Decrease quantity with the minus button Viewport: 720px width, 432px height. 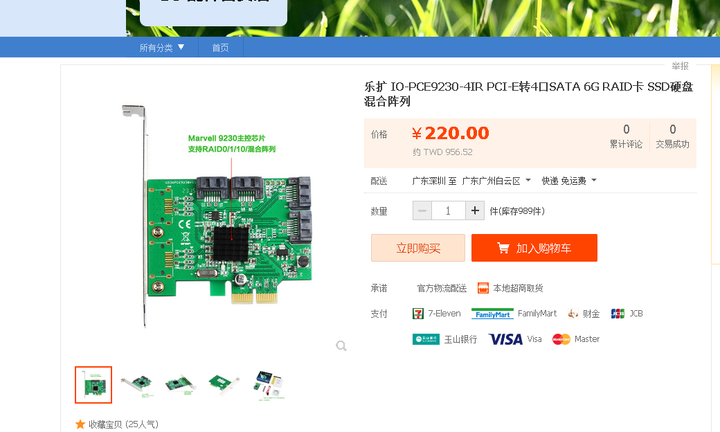coord(422,211)
